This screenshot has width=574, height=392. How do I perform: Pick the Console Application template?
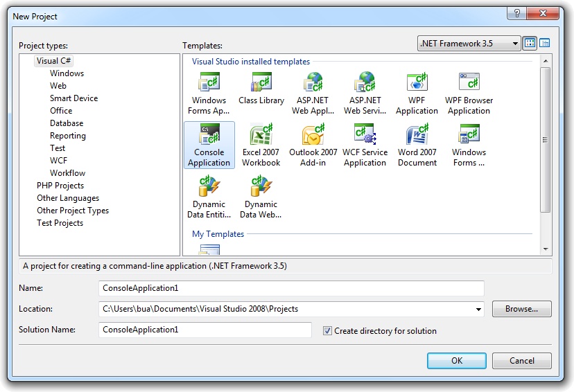(x=209, y=145)
